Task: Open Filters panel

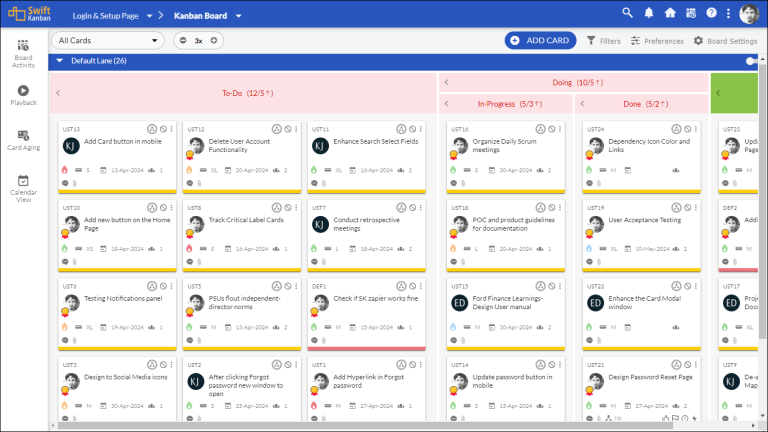Action: click(x=603, y=41)
